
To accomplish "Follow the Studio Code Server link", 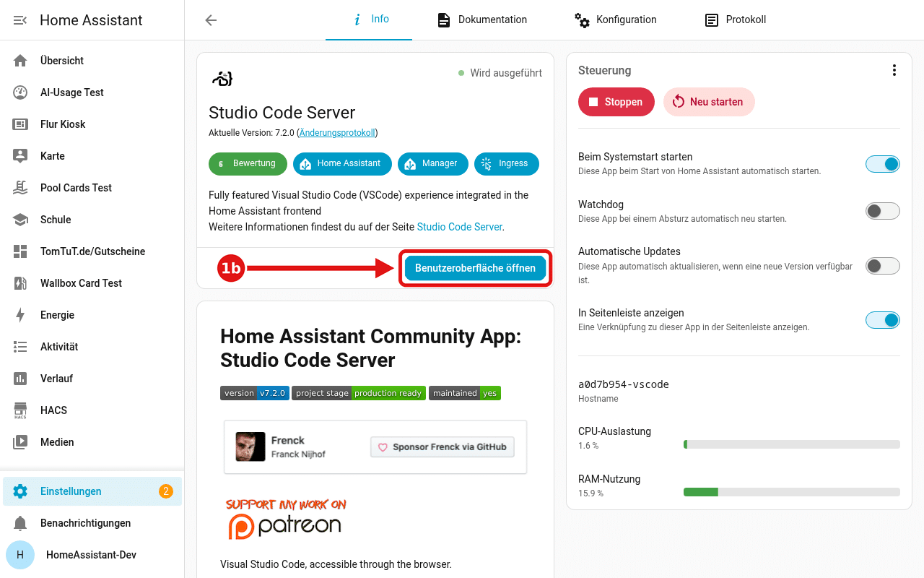I will [460, 227].
